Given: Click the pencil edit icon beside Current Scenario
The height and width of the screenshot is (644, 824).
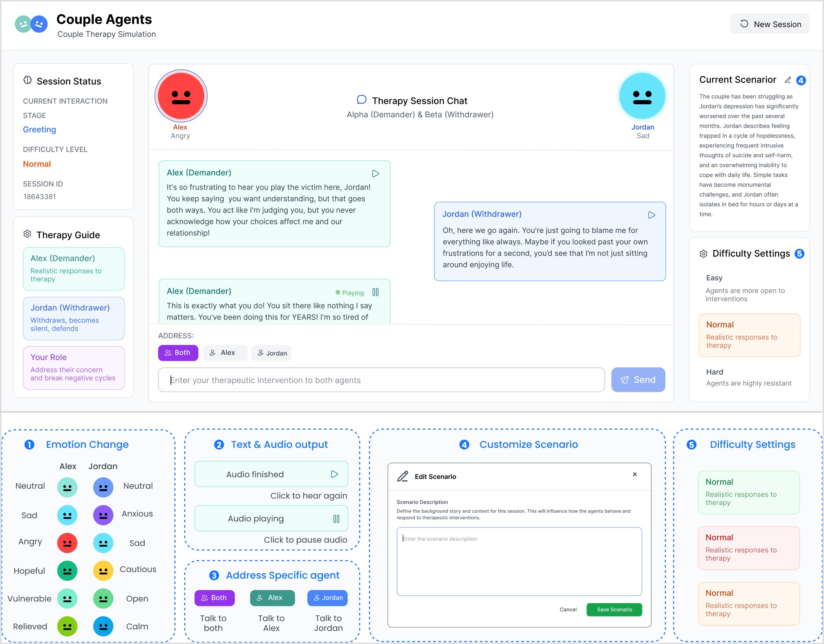Looking at the screenshot, I should tap(788, 80).
